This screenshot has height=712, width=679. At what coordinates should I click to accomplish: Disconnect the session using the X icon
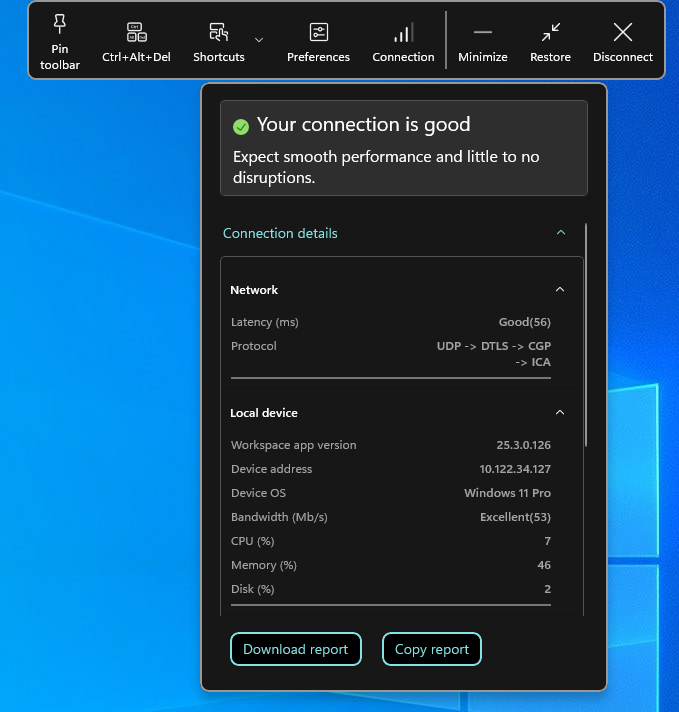click(x=622, y=32)
